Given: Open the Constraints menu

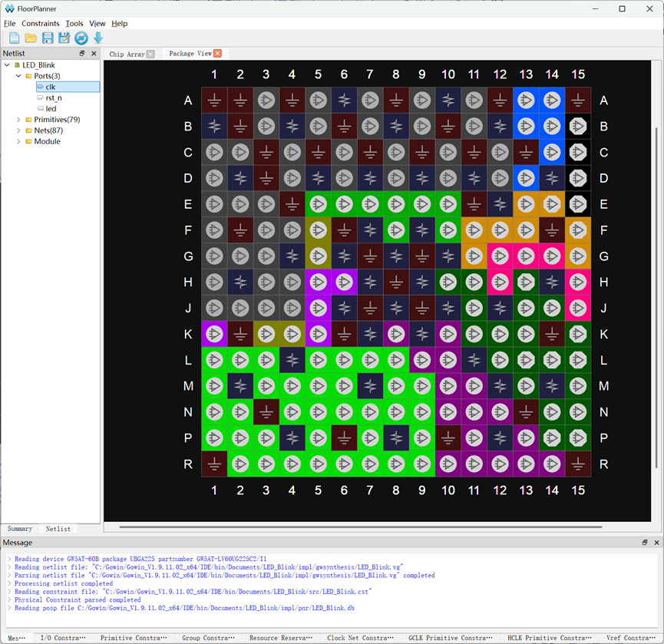Looking at the screenshot, I should tap(41, 23).
